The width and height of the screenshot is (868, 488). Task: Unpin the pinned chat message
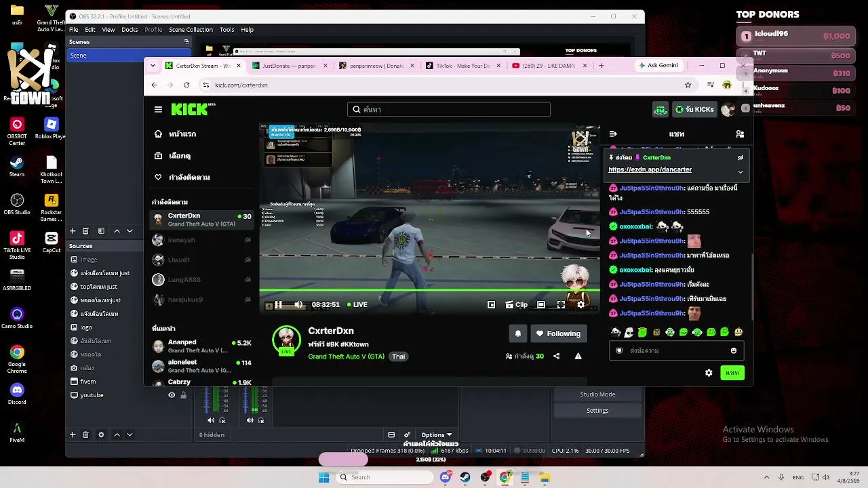741,158
